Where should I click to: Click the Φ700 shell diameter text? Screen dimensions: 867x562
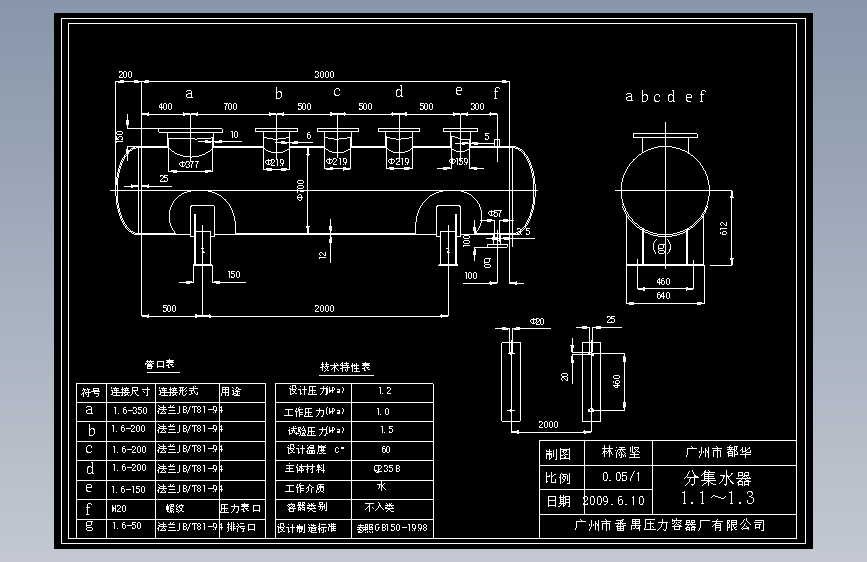300,190
